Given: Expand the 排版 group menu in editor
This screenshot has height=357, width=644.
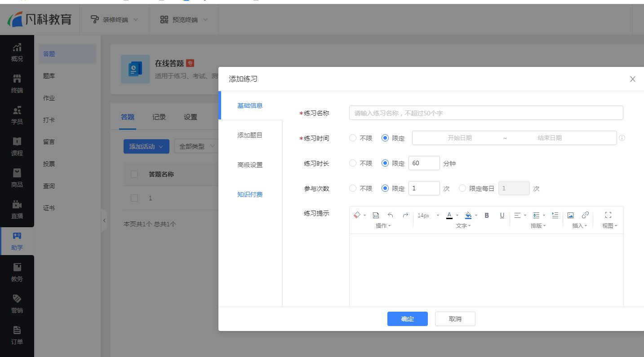Looking at the screenshot, I should point(538,225).
